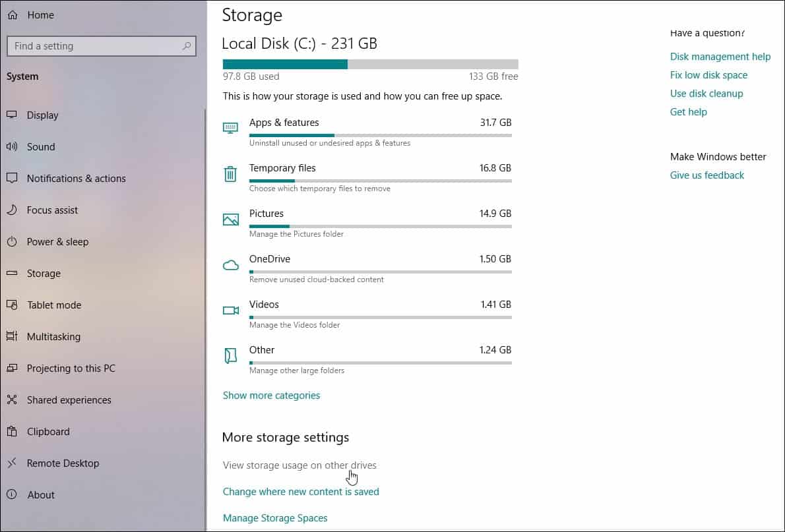Click the Projecting to this PC icon
The image size is (785, 532).
(12, 369)
